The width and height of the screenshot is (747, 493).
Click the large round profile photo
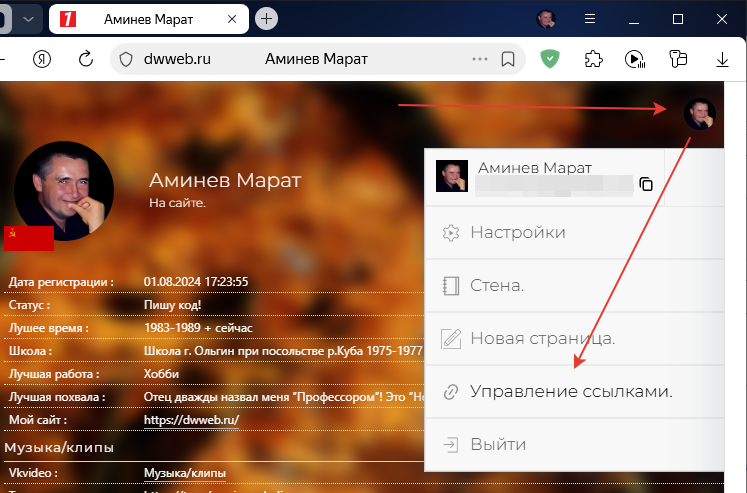tap(64, 191)
